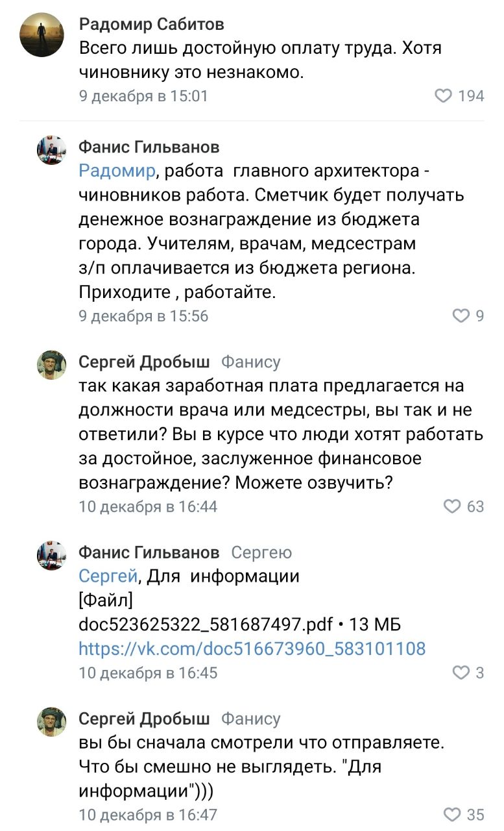Click the 'Фанису' reply reference at 16:44

point(251,362)
